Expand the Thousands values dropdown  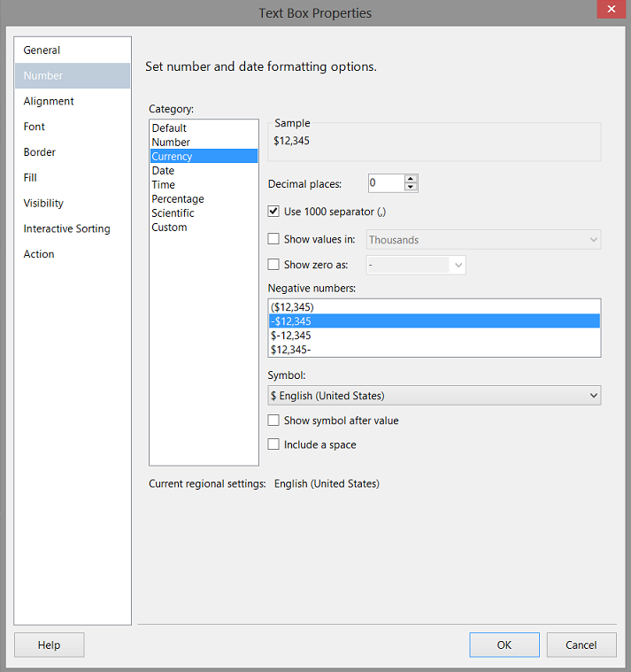pos(593,239)
